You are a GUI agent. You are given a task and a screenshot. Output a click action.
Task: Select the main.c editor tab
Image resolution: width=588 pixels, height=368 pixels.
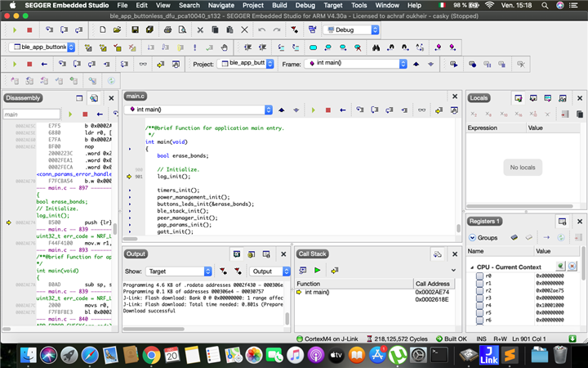click(x=135, y=96)
